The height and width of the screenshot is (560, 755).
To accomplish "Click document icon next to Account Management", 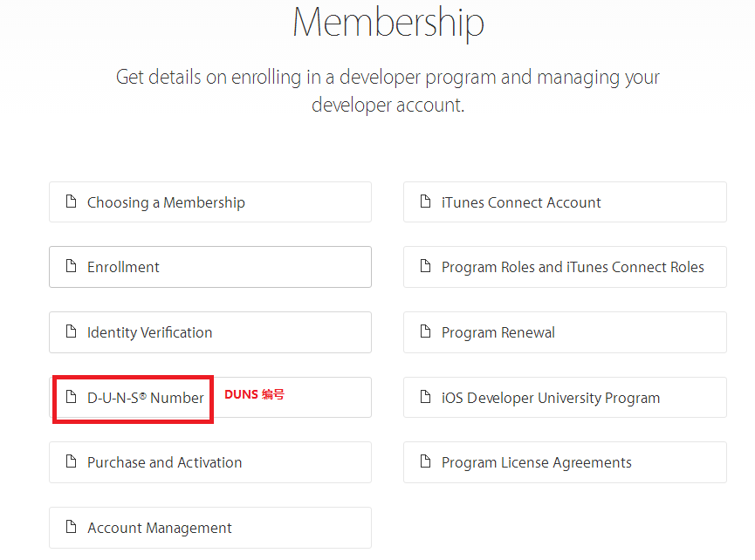I will pyautogui.click(x=72, y=528).
